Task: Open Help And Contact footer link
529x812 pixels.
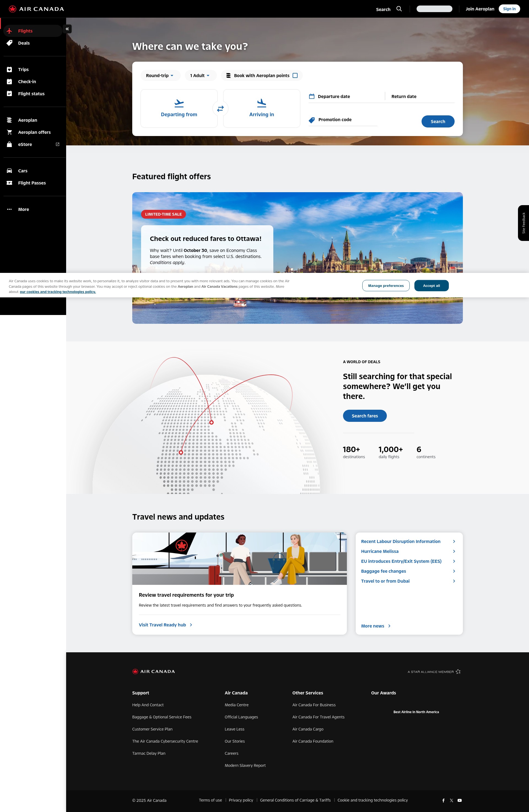Action: 148,705
